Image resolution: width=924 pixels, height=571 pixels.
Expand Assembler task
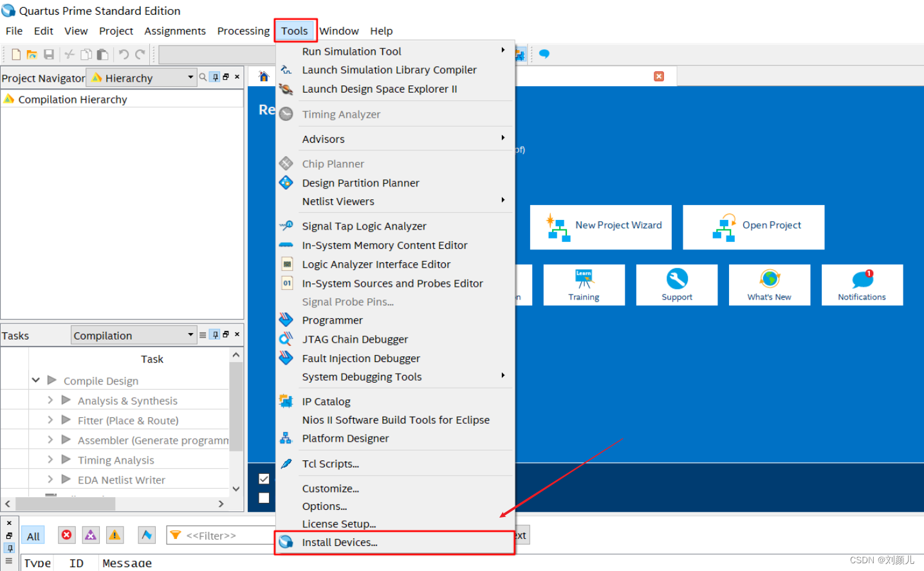coord(50,440)
